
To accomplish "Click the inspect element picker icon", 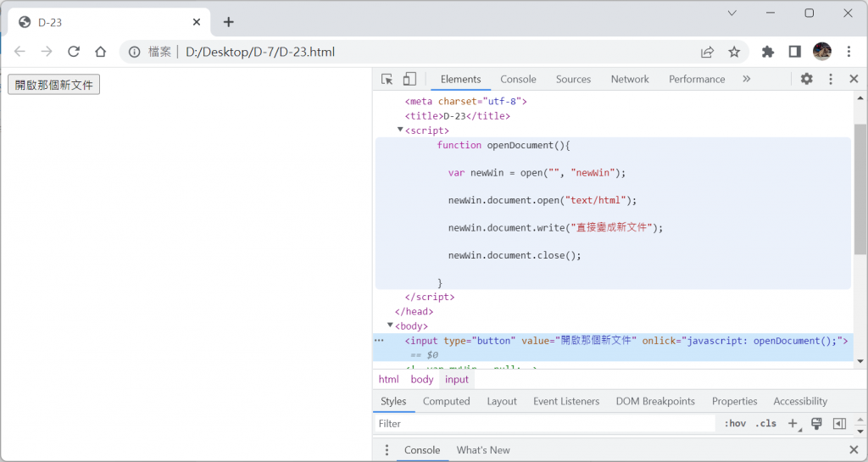I will click(387, 79).
